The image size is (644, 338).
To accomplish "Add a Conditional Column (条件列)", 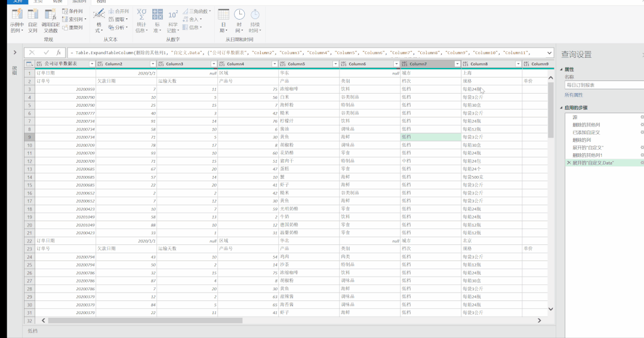I will pos(72,11).
